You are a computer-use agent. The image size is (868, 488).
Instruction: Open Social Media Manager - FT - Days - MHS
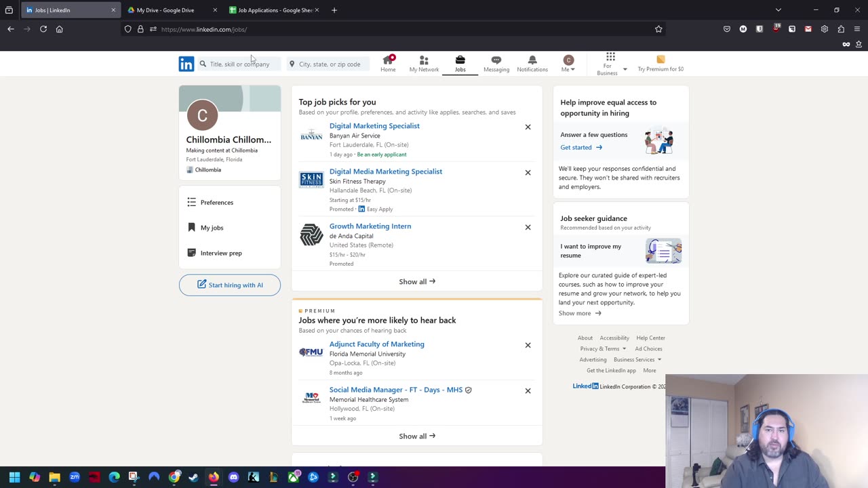pyautogui.click(x=396, y=390)
